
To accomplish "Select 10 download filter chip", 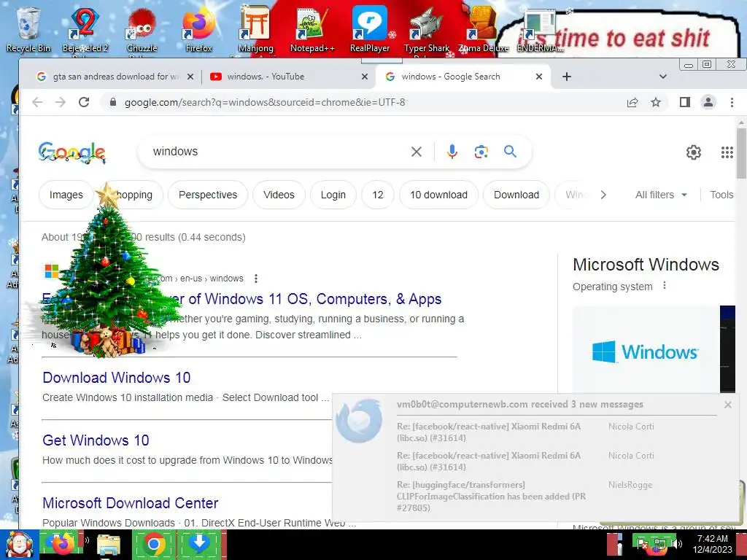I will pyautogui.click(x=438, y=195).
